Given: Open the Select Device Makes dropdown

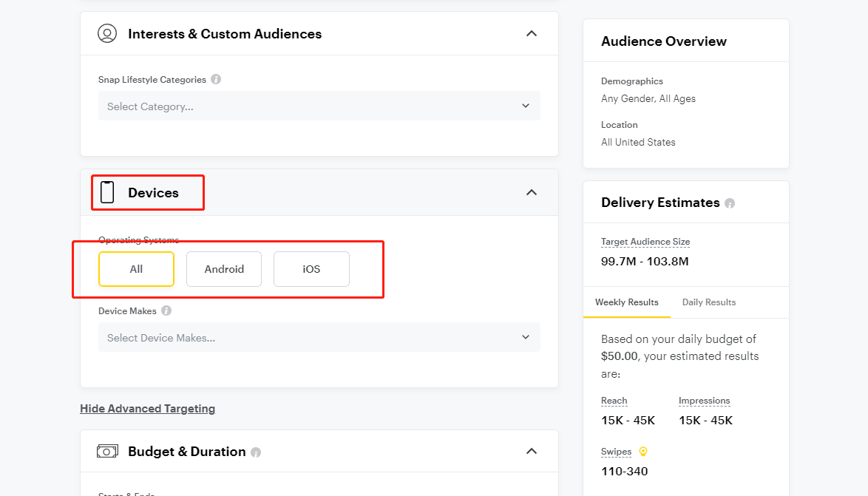Looking at the screenshot, I should 319,337.
